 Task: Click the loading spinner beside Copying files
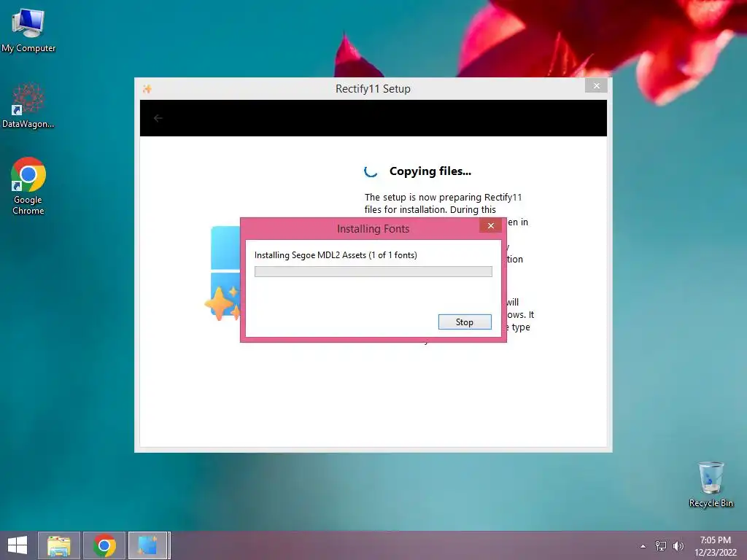click(371, 171)
